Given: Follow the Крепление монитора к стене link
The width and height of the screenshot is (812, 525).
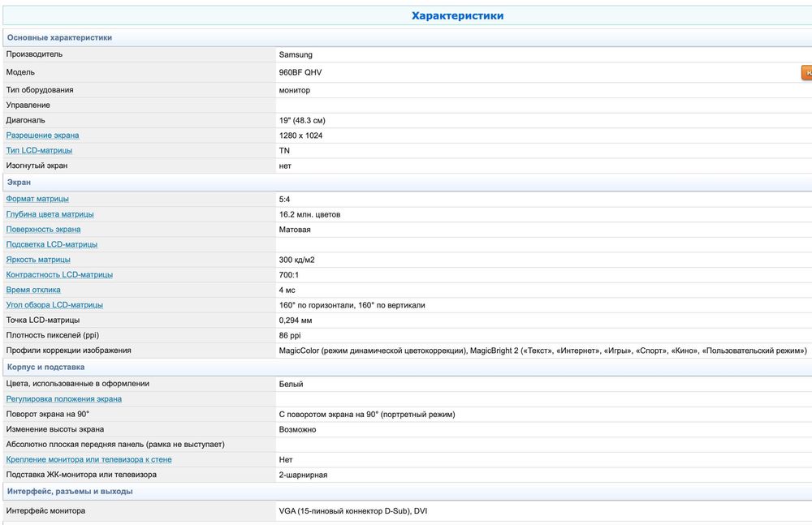Looking at the screenshot, I should point(89,460).
